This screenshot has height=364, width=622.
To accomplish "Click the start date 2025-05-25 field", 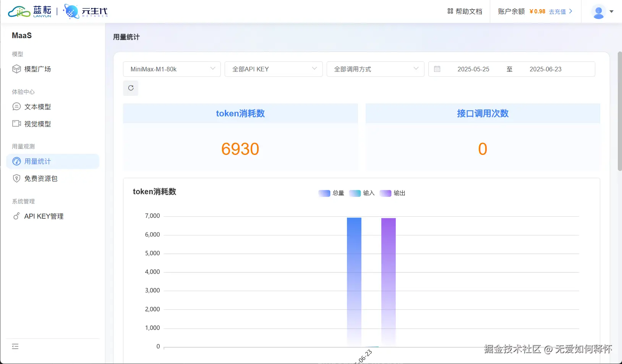I will click(x=473, y=69).
